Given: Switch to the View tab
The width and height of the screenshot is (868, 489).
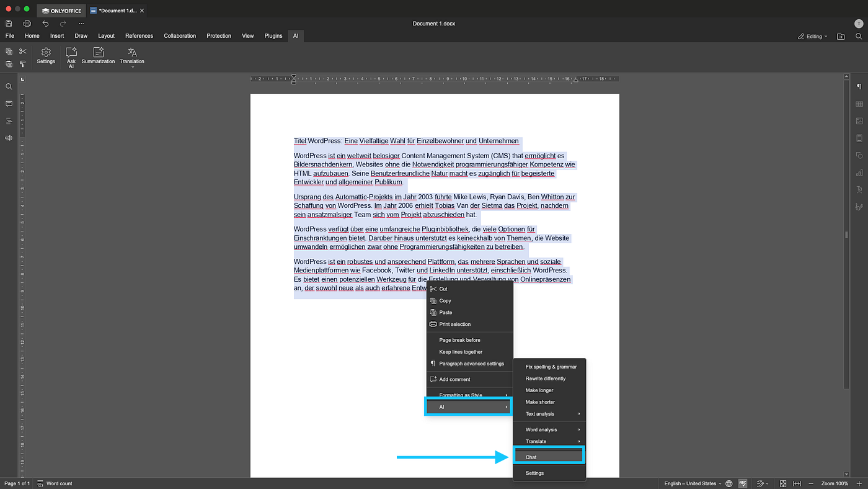Looking at the screenshot, I should coord(248,36).
